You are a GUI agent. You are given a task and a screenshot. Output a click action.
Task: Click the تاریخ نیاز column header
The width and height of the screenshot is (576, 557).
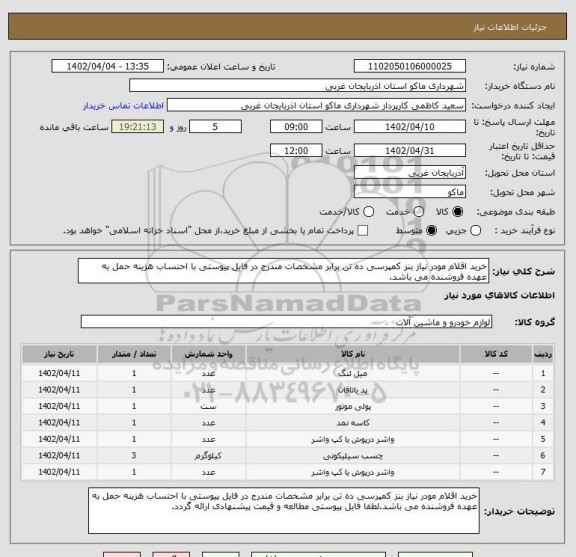click(59, 354)
